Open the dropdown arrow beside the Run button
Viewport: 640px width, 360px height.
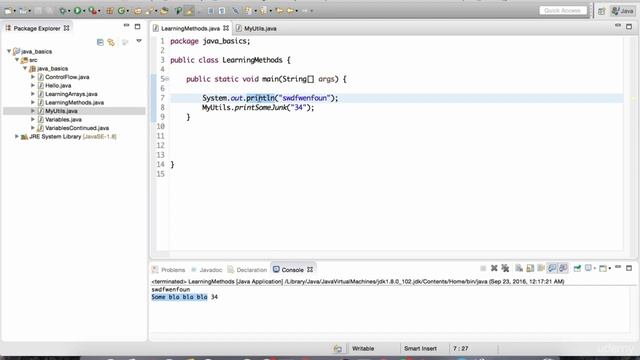(84, 11)
